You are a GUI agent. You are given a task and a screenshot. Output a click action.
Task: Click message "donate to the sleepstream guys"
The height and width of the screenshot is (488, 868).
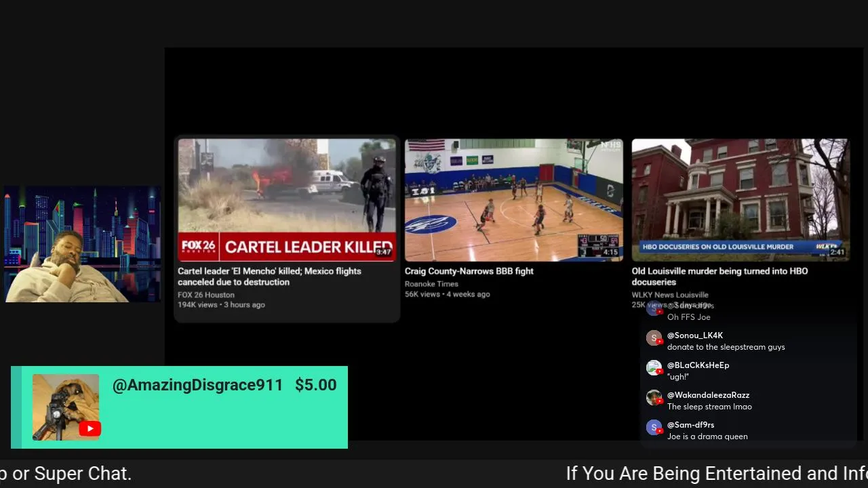pyautogui.click(x=726, y=347)
